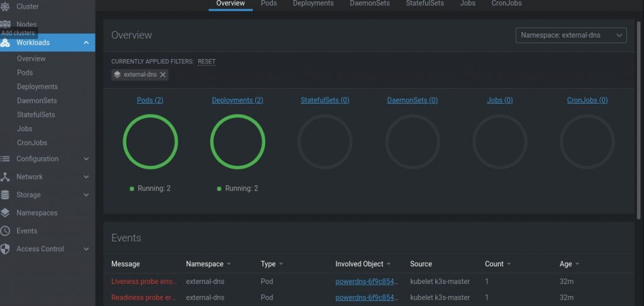
Task: Switch to the Overview tab
Action: [x=230, y=4]
